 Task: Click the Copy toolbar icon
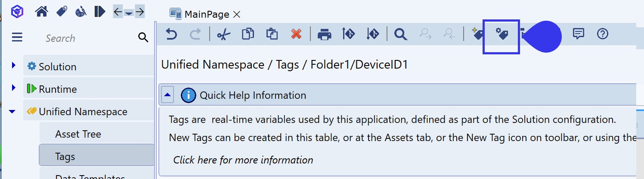248,34
